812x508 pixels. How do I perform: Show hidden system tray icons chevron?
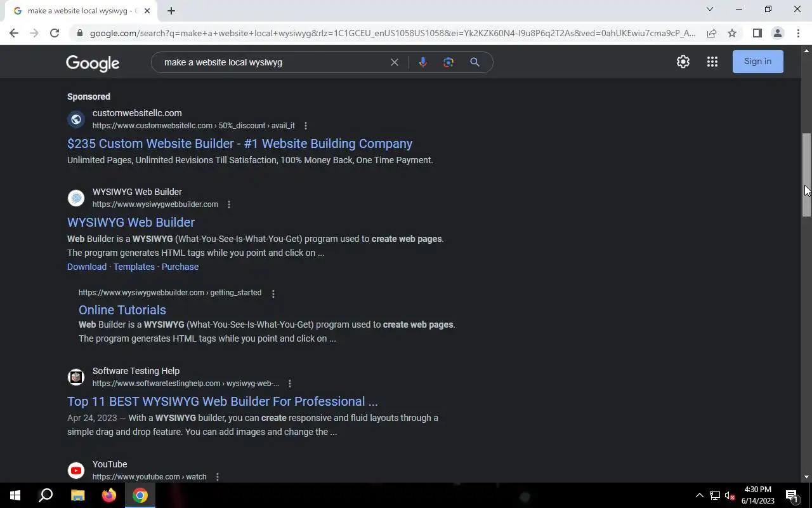coord(699,495)
